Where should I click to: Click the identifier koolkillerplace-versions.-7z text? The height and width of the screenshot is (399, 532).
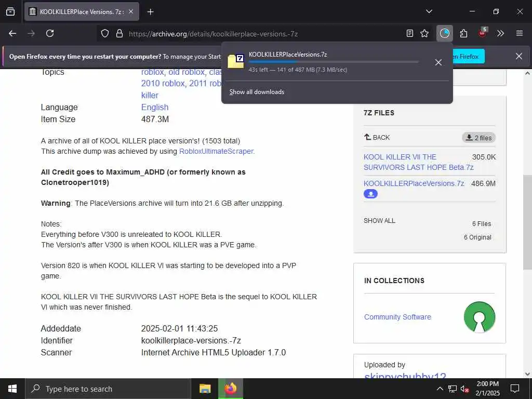191,341
